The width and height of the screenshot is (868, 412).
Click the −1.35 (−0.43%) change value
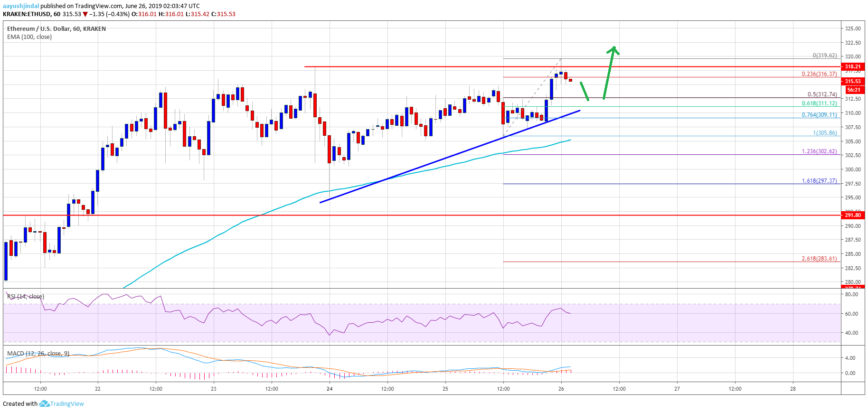[110, 14]
